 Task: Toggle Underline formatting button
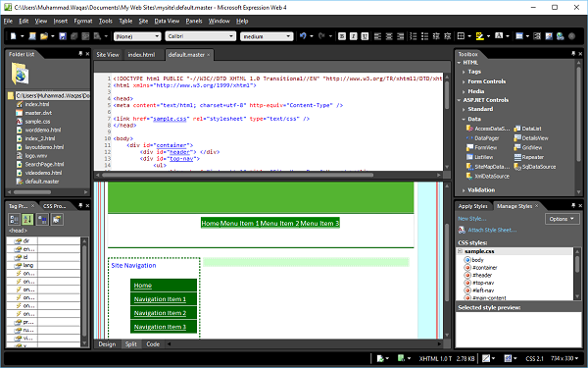(x=365, y=36)
